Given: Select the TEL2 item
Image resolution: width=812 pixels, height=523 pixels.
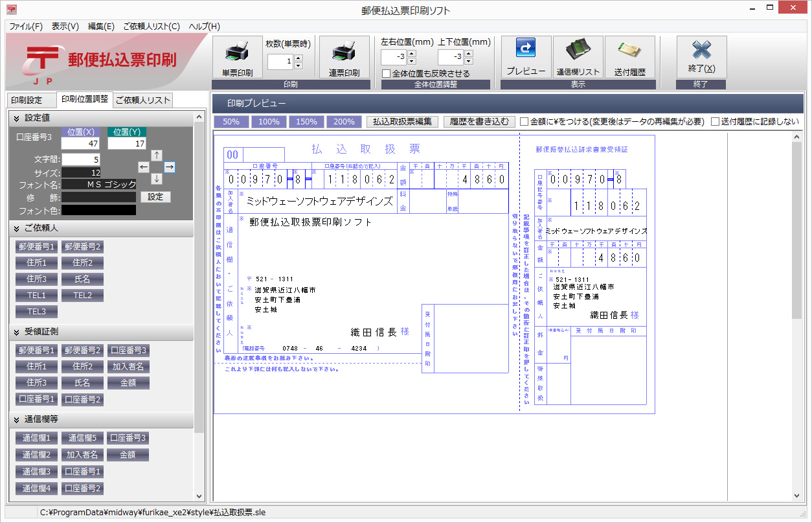Looking at the screenshot, I should [82, 295].
